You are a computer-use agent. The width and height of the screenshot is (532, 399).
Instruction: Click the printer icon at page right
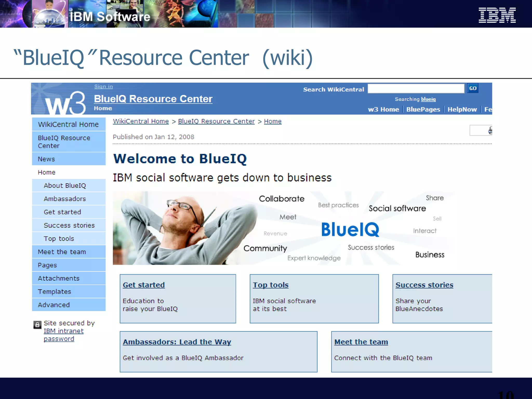point(490,130)
